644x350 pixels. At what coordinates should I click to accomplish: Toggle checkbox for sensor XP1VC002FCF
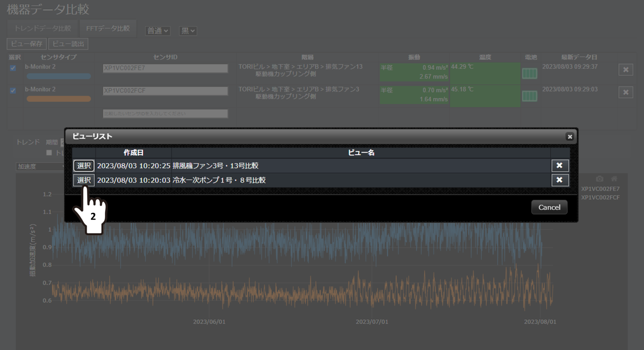coord(13,90)
